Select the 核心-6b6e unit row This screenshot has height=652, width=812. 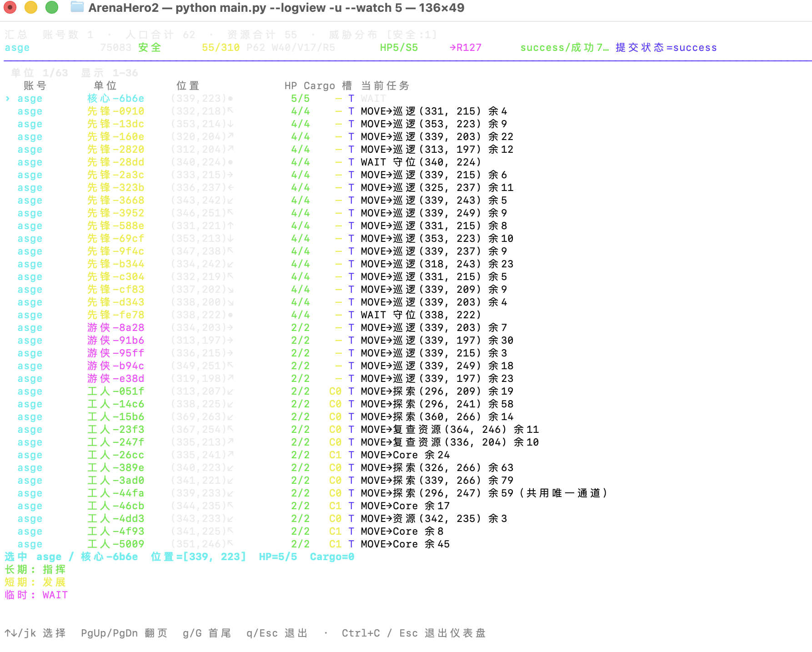[195, 98]
